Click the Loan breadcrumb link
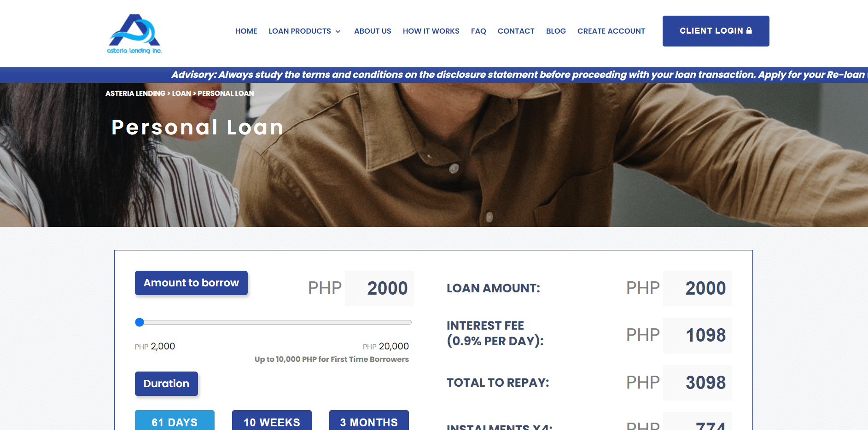 click(181, 93)
